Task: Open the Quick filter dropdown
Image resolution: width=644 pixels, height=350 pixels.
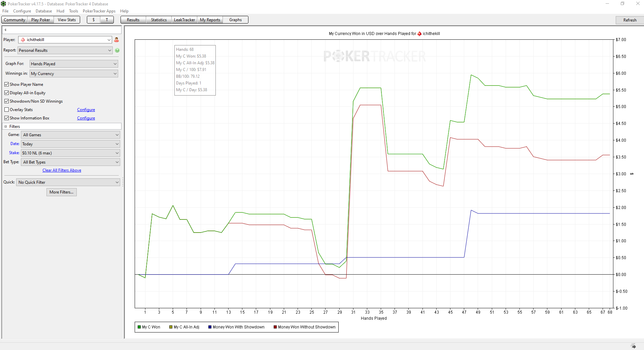Action: tap(68, 182)
